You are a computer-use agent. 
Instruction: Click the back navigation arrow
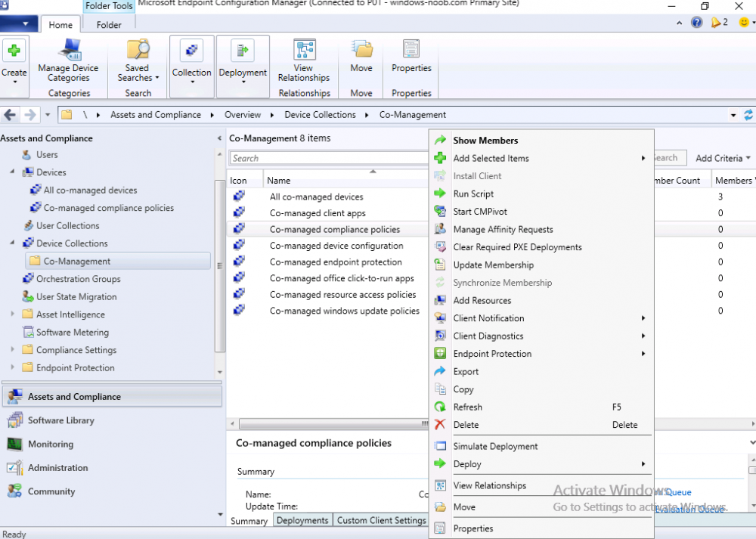[x=10, y=115]
